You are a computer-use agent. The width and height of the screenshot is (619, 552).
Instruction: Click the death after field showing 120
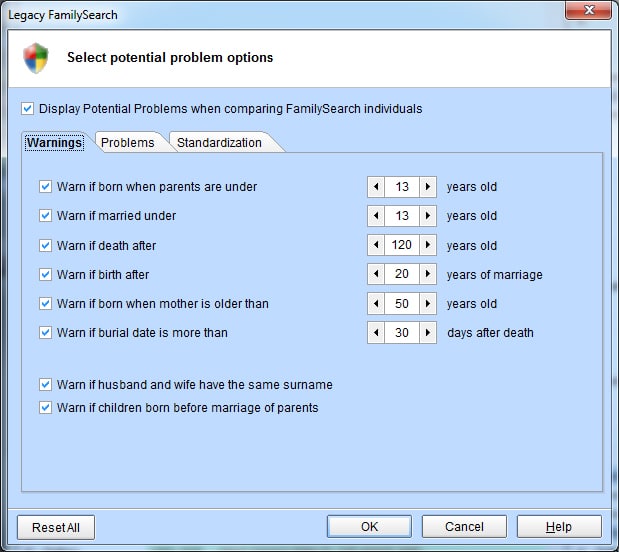pyautogui.click(x=402, y=245)
